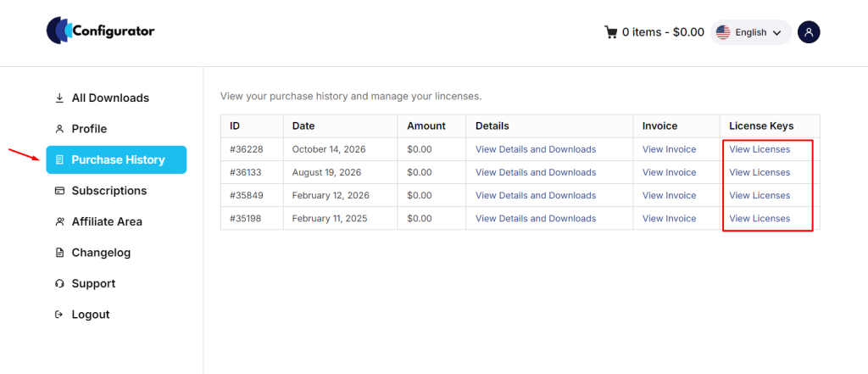Click the Affiliate Area people icon
The image size is (868, 374).
(x=59, y=221)
